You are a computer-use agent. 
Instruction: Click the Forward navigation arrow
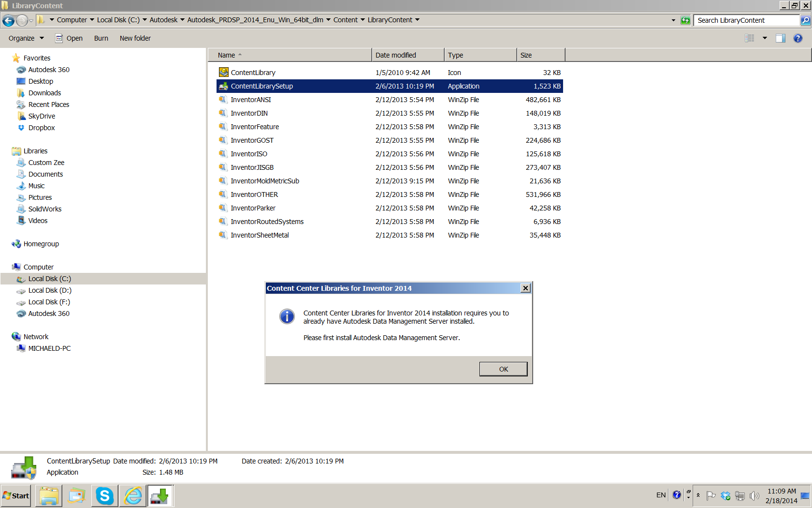click(x=22, y=20)
